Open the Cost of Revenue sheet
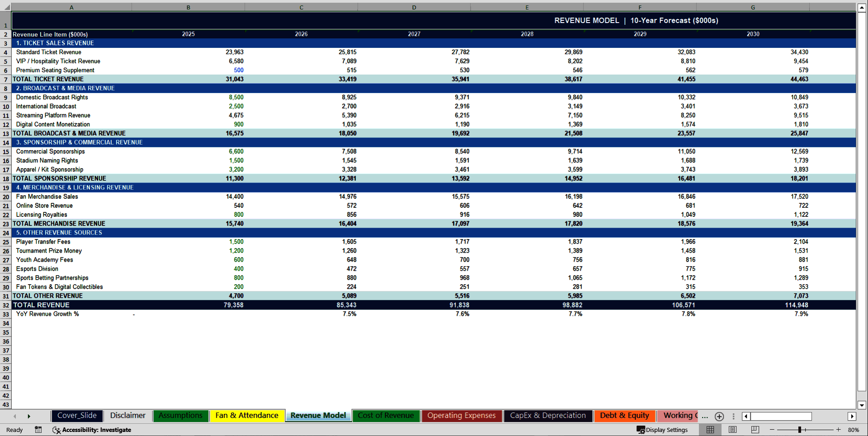The height and width of the screenshot is (436, 868). pos(386,416)
